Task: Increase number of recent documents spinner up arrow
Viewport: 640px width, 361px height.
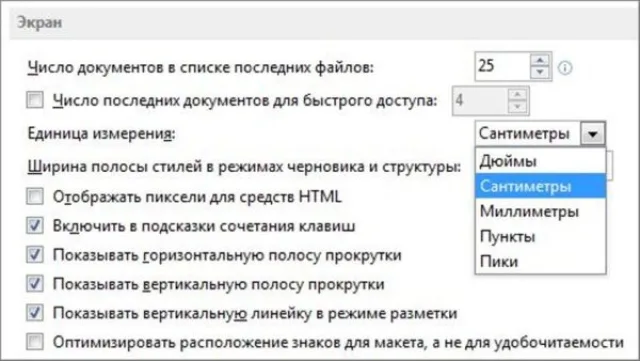Action: pos(540,60)
